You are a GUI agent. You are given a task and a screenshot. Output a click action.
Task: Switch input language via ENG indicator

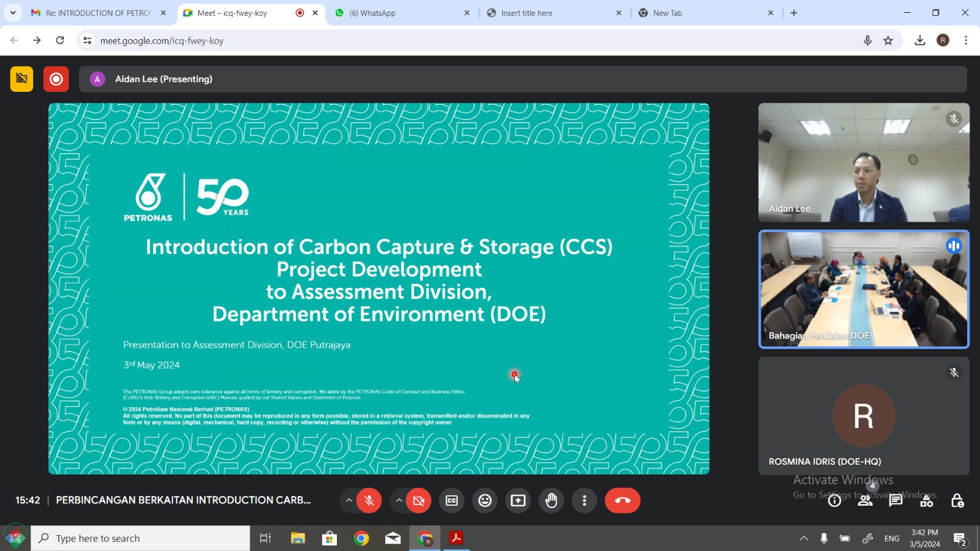tap(892, 539)
